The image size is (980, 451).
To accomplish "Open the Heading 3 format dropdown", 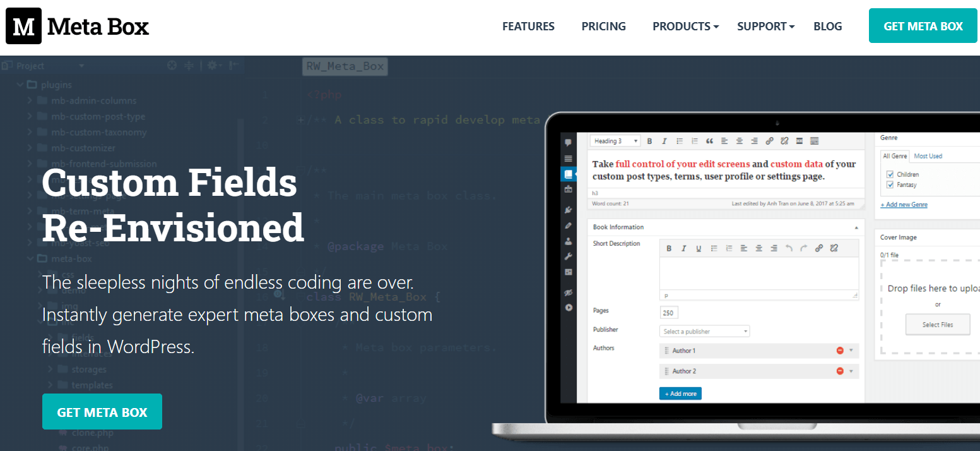I will [615, 141].
